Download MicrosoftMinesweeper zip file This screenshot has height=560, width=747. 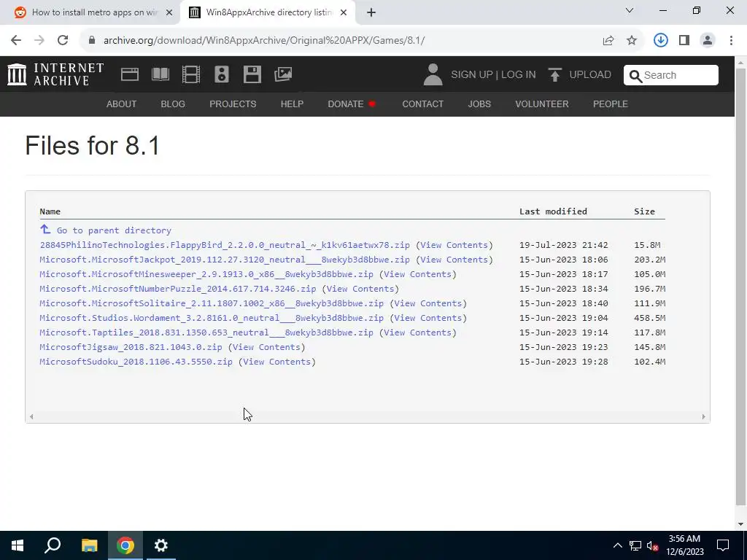(x=206, y=274)
